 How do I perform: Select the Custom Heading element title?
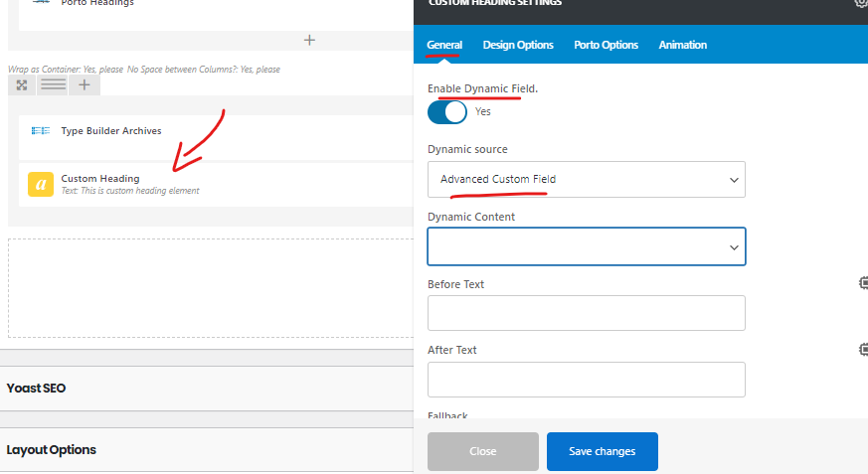[x=100, y=179]
